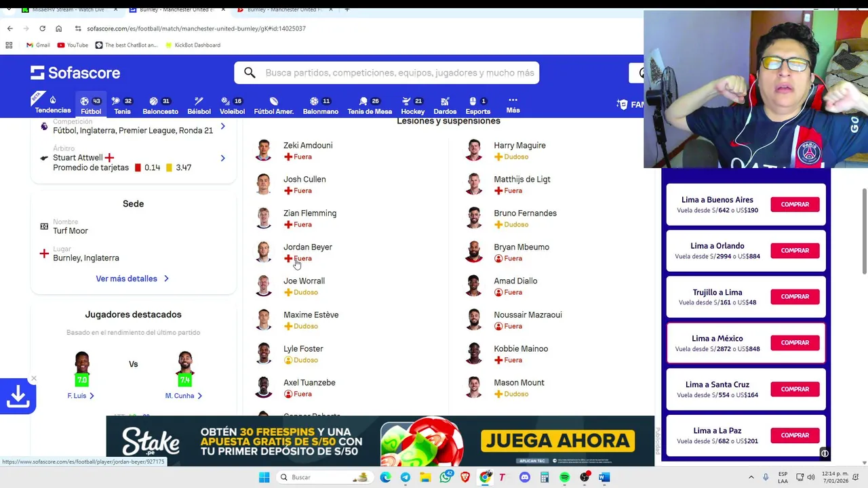
Task: Open Josh Cullen player page
Action: tap(304, 179)
